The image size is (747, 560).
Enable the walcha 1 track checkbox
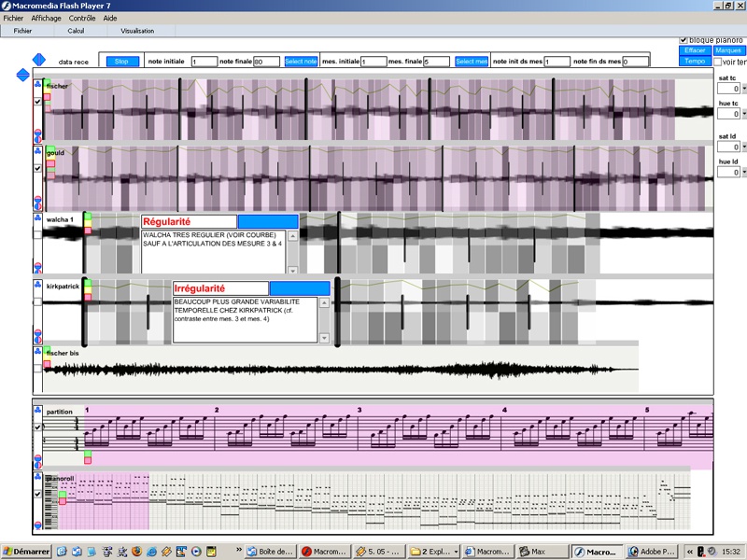pyautogui.click(x=37, y=233)
